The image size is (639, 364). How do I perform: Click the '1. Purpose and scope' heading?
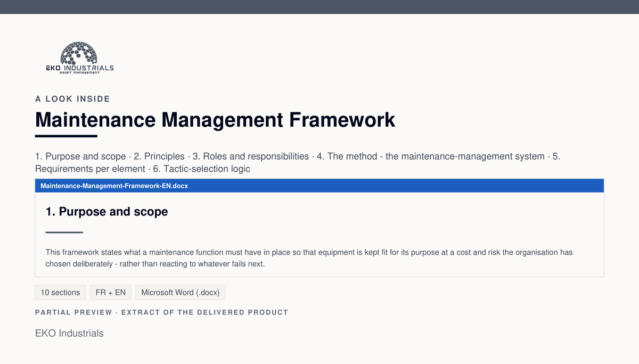(x=107, y=212)
